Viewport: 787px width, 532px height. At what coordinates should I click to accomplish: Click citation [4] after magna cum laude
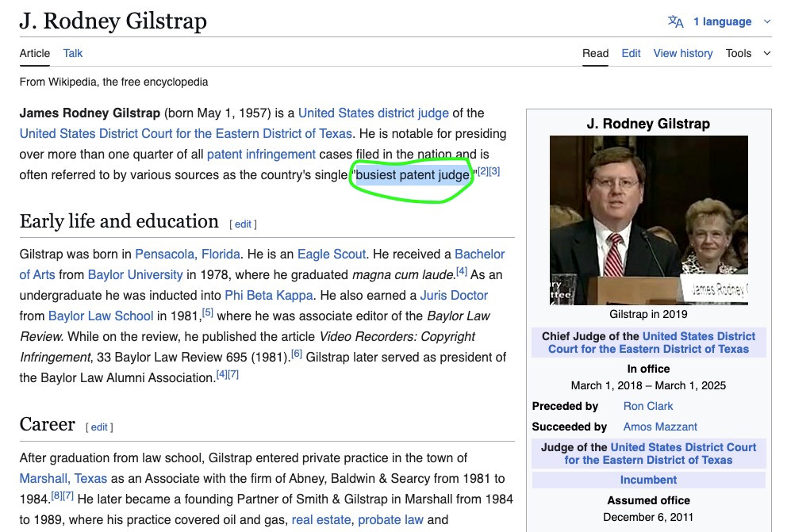tap(462, 271)
